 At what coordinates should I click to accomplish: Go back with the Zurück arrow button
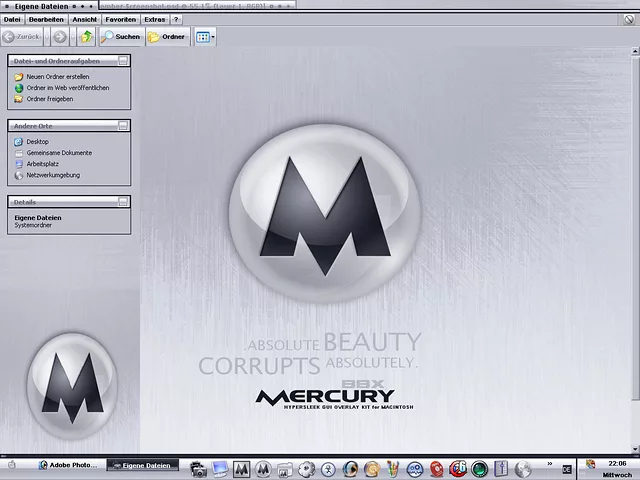[x=22, y=37]
